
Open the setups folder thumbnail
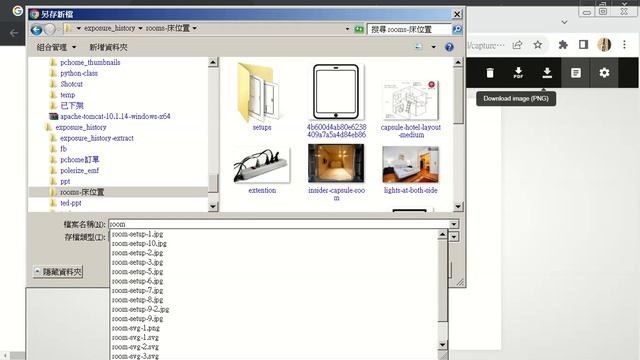[261, 93]
